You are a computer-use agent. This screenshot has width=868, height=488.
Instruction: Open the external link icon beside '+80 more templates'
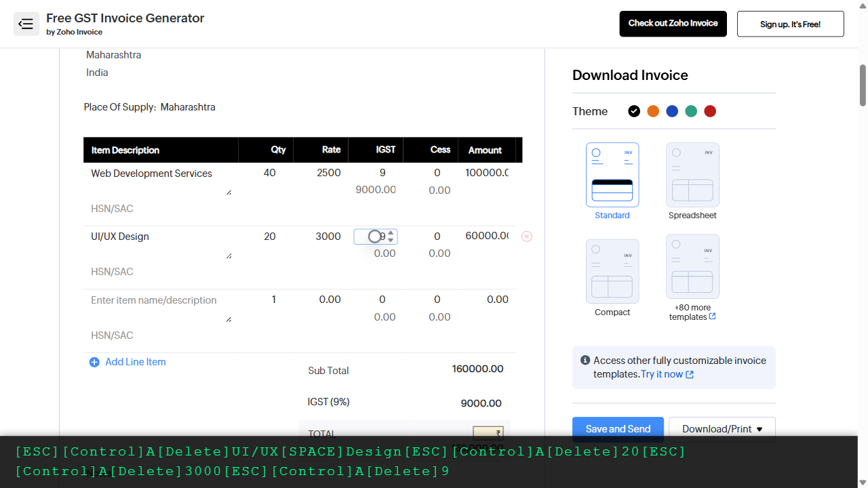point(711,316)
